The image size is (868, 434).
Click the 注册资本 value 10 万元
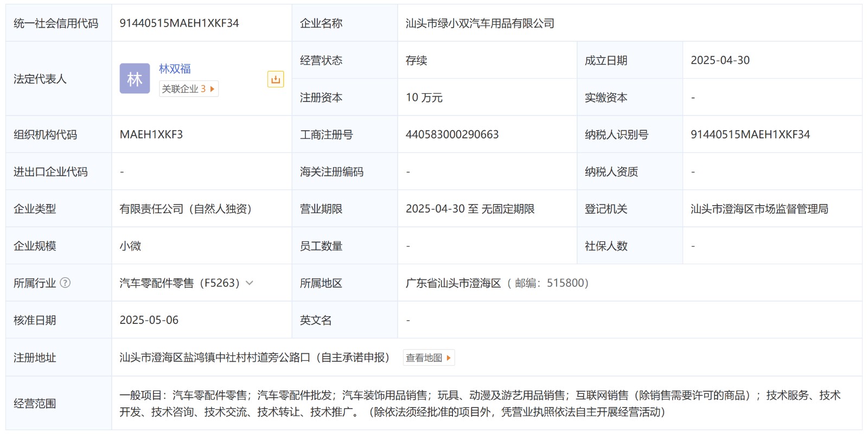pyautogui.click(x=424, y=98)
